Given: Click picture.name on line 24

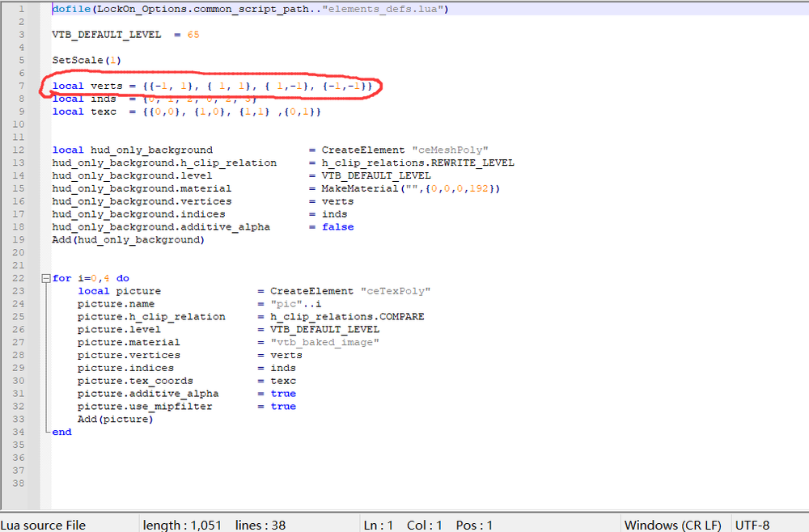Looking at the screenshot, I should 116,304.
